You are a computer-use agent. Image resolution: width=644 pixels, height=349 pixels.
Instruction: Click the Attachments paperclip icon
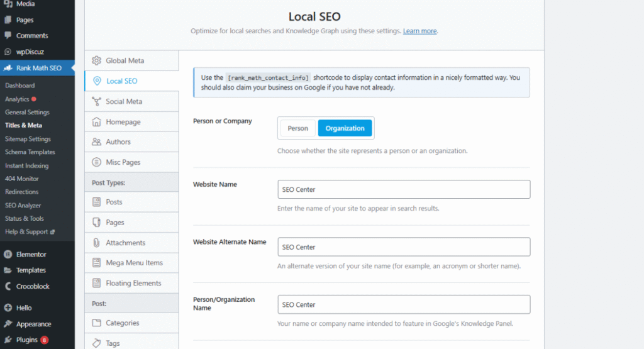pyautogui.click(x=96, y=243)
